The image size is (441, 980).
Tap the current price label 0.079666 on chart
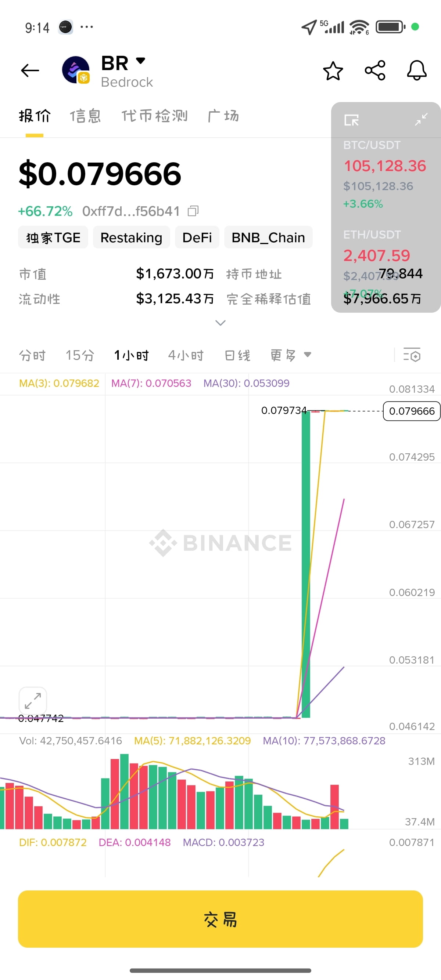[412, 411]
